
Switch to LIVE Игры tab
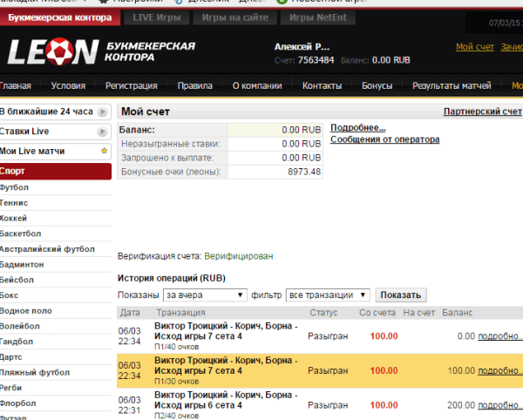(x=157, y=17)
